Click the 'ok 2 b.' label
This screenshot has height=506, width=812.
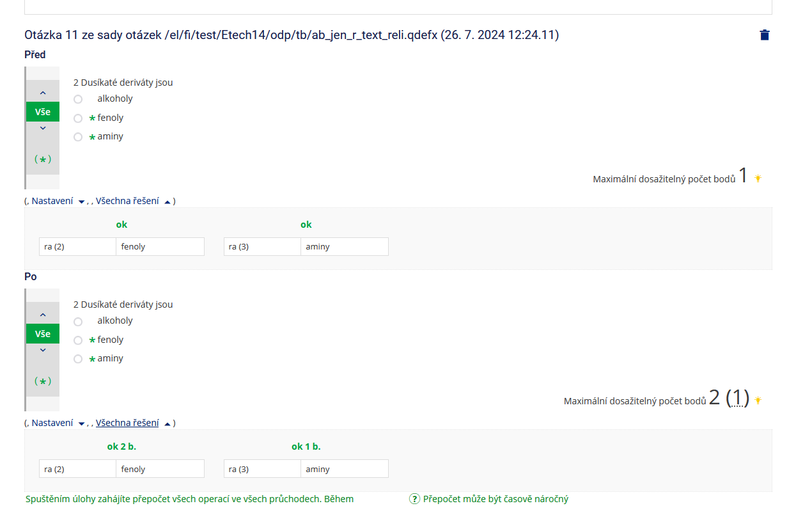click(121, 447)
